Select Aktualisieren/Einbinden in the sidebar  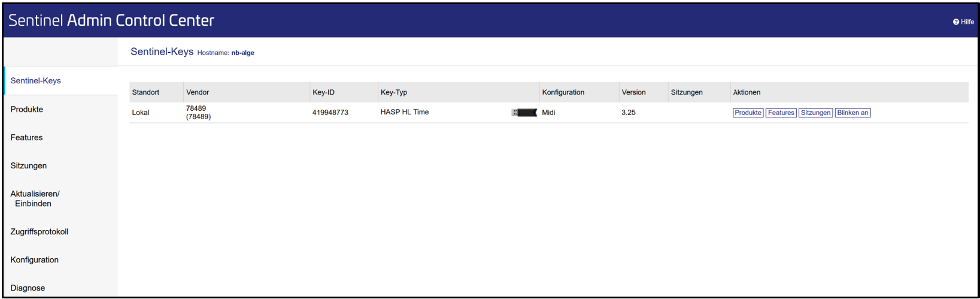click(x=35, y=198)
